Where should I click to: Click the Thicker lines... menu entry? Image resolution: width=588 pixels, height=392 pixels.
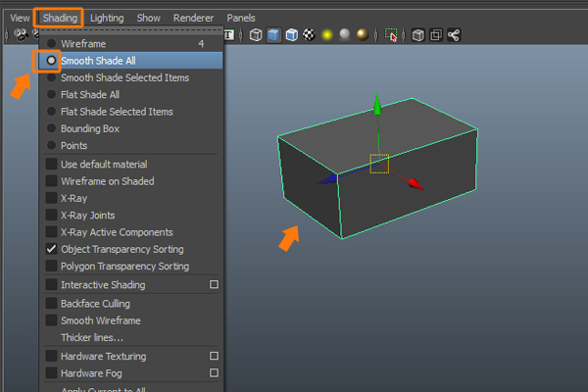tap(92, 338)
